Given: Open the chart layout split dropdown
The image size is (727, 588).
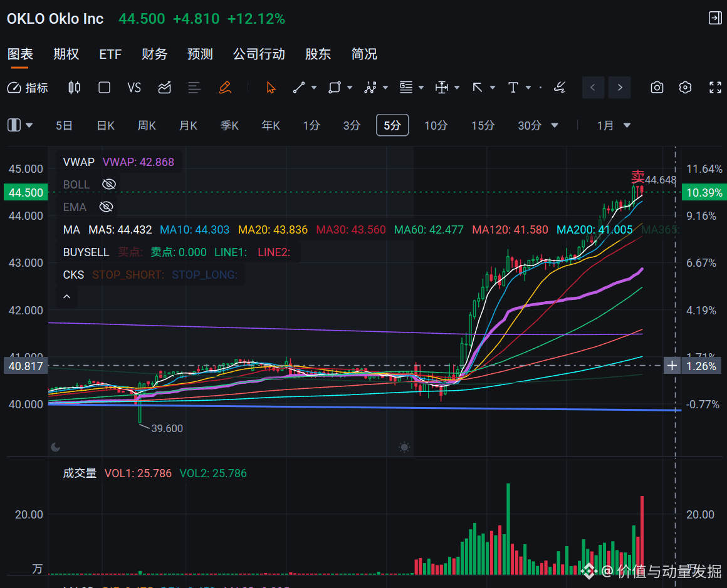Looking at the screenshot, I should coord(20,125).
